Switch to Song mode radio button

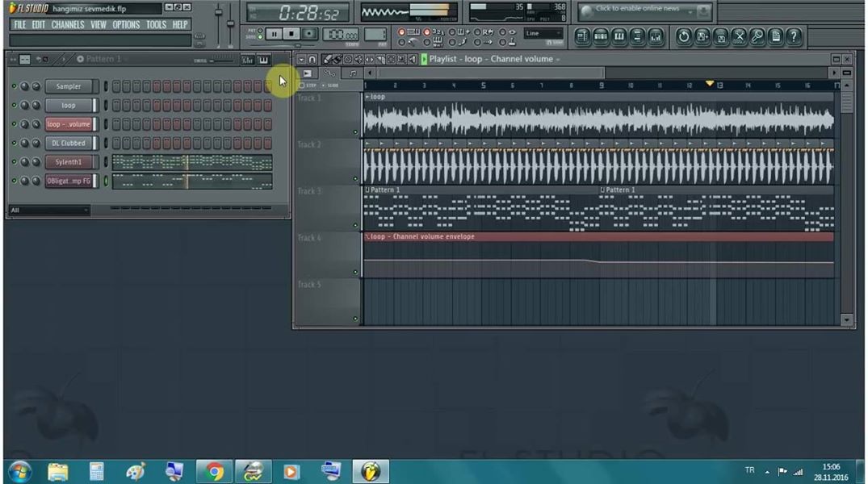[260, 37]
